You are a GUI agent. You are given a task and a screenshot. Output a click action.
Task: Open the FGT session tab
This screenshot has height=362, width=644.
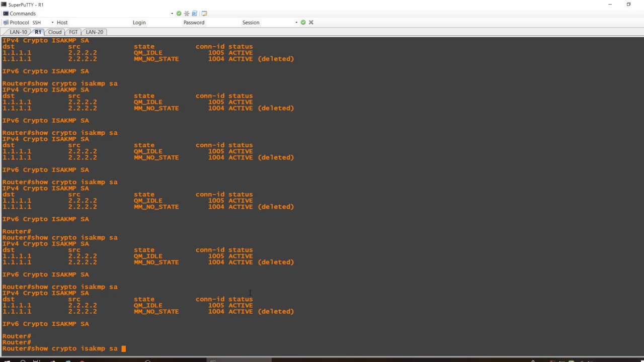click(x=73, y=32)
